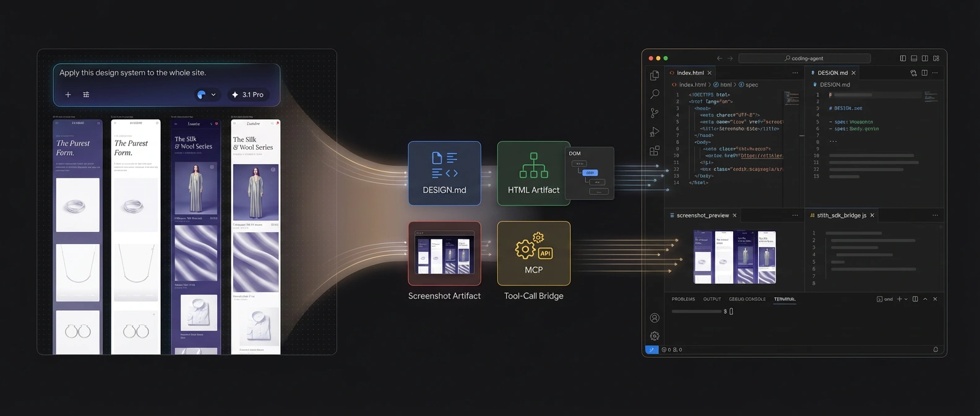Open the customize layout icon in title bar
980x416 pixels.
(936, 58)
